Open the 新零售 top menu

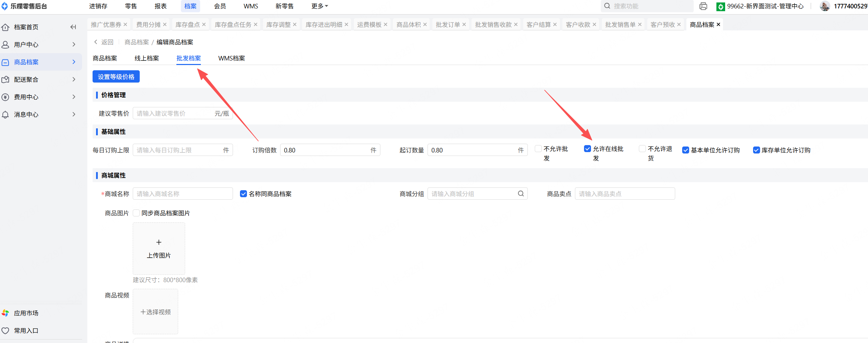[x=285, y=6]
